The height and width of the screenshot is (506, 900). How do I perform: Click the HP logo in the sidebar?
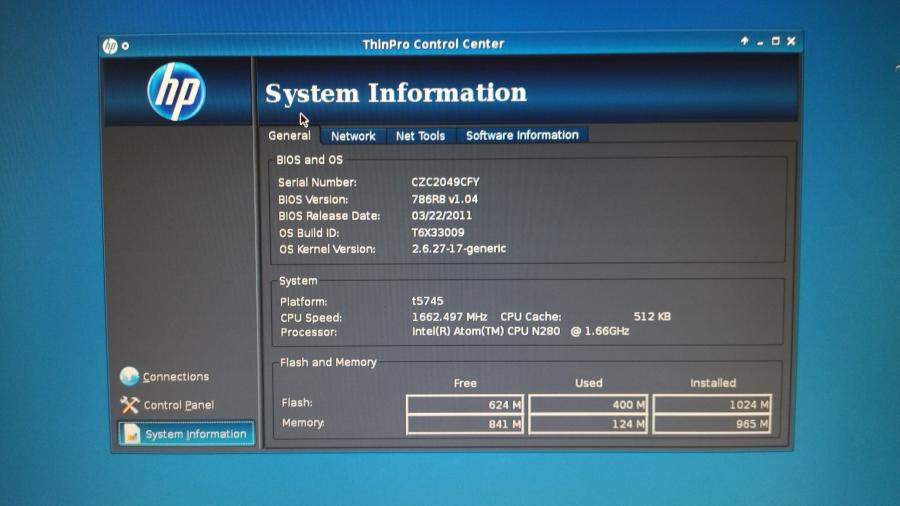point(176,92)
